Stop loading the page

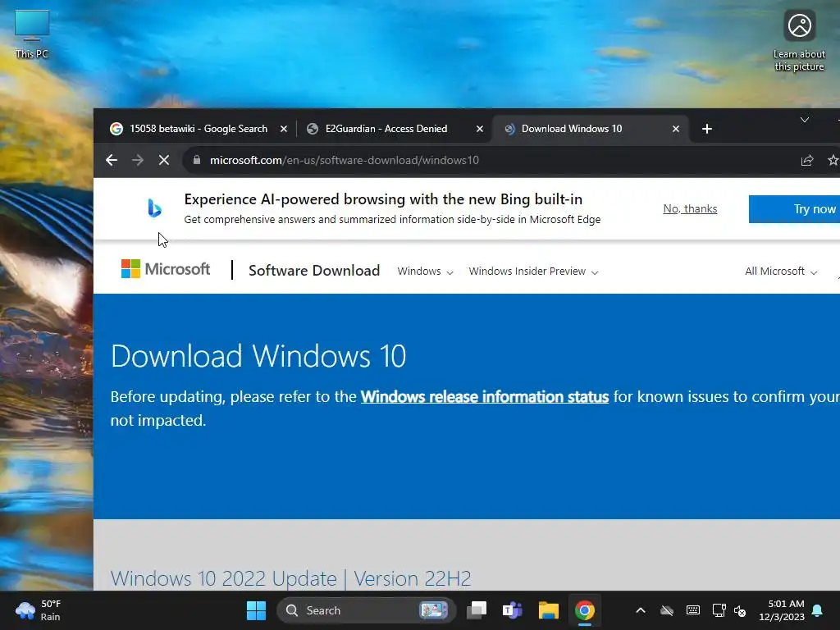click(164, 160)
